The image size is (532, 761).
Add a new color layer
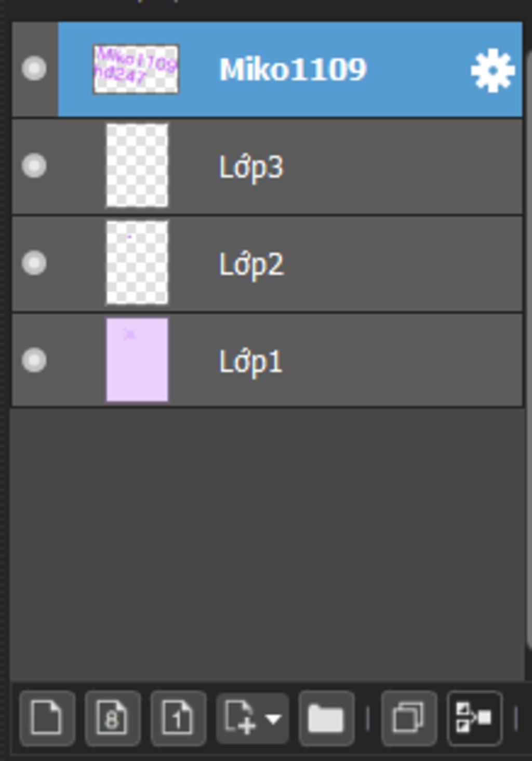[x=47, y=718]
